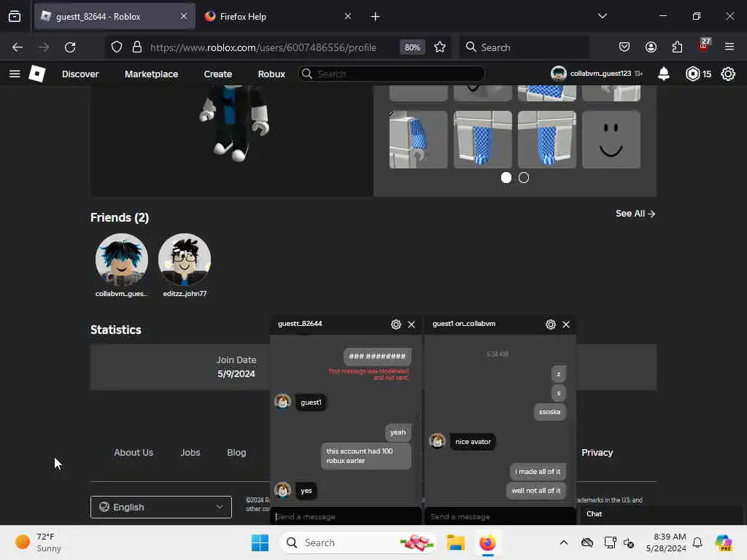This screenshot has width=747, height=560.
Task: Open the Marketplace menu item
Action: (152, 74)
